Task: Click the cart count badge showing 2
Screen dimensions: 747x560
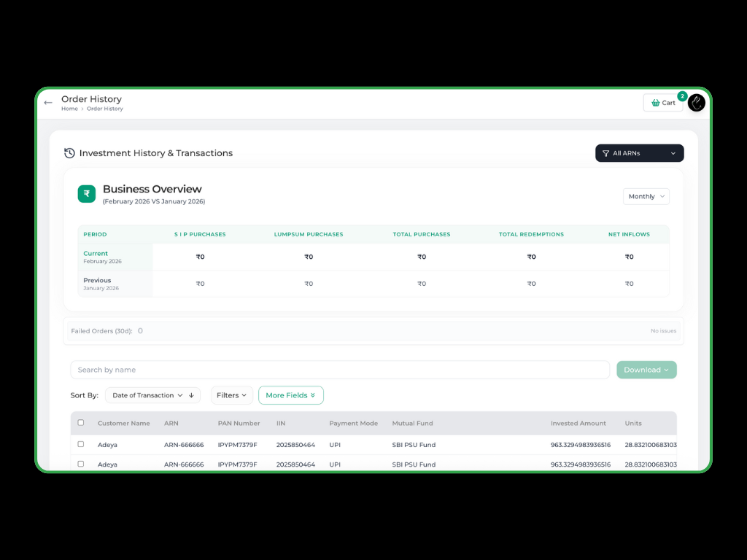Action: [682, 96]
